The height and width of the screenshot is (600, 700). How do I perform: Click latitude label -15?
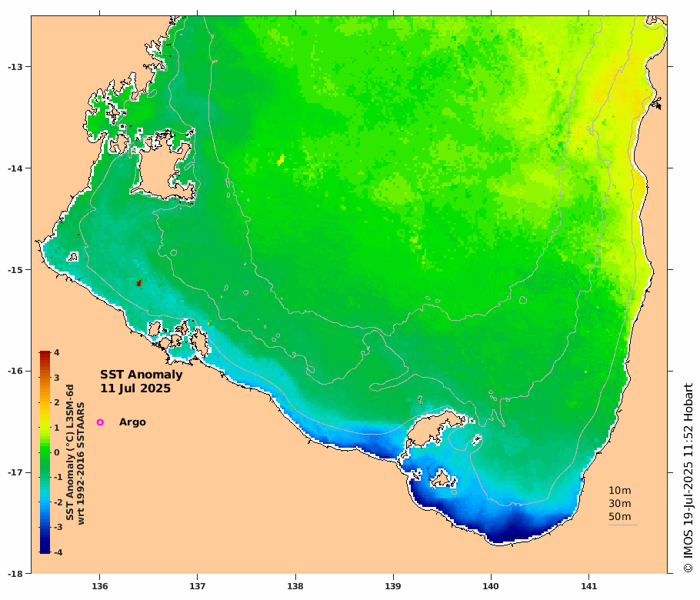15,270
